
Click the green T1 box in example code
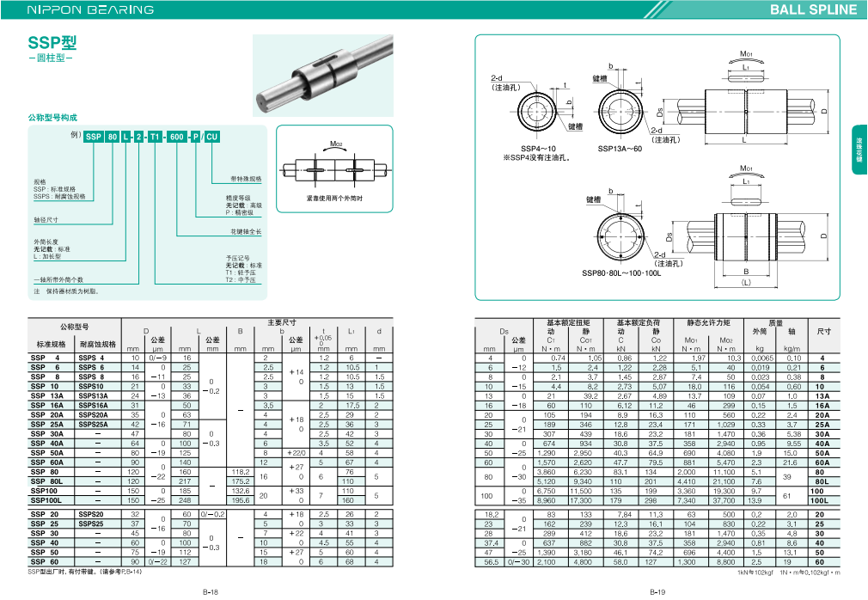pyautogui.click(x=155, y=137)
